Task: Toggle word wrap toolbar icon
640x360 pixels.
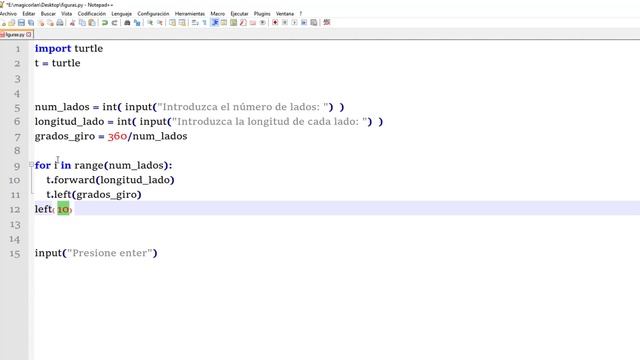Action: coord(195,23)
